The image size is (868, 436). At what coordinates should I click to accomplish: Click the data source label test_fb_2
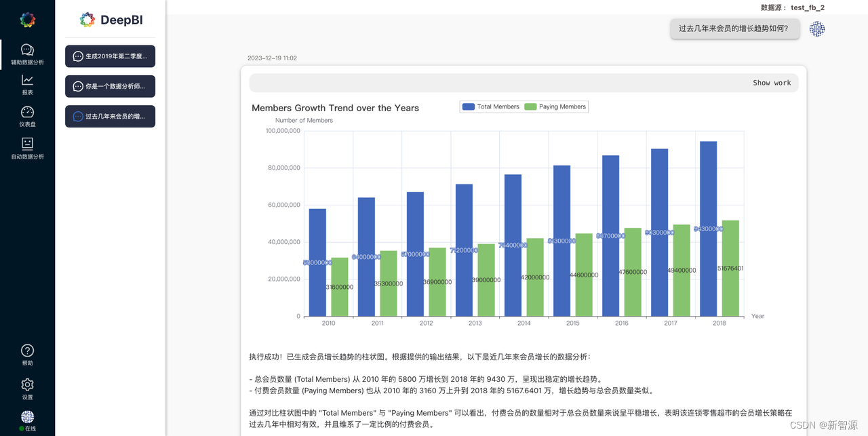coord(808,7)
